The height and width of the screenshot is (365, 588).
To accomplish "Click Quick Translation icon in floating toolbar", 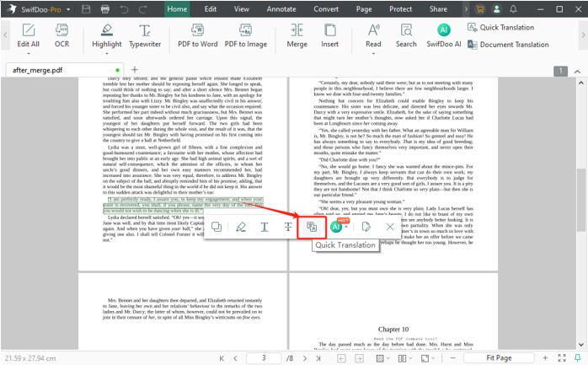I will 312,227.
